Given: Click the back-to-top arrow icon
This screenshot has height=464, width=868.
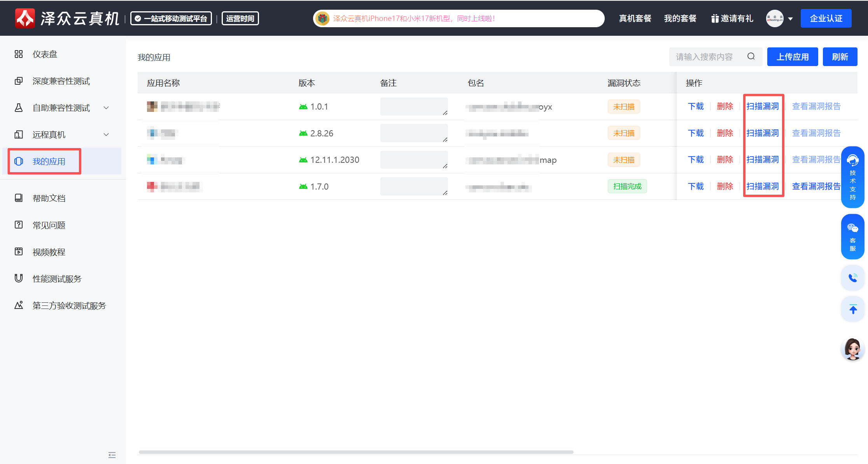Looking at the screenshot, I should pyautogui.click(x=852, y=309).
